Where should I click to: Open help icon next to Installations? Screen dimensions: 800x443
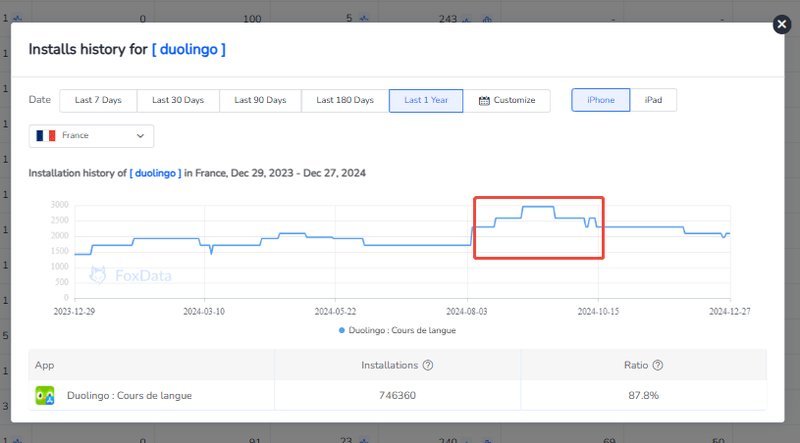pos(428,365)
